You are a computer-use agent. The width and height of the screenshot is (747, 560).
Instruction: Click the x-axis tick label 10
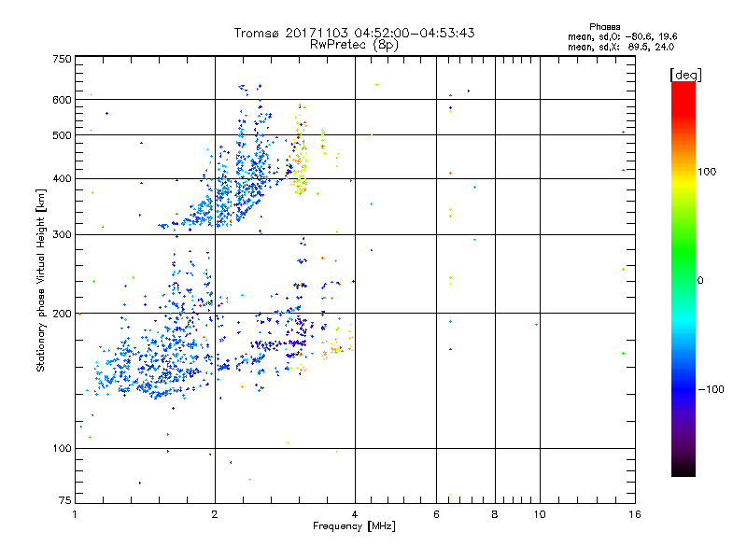coord(540,514)
